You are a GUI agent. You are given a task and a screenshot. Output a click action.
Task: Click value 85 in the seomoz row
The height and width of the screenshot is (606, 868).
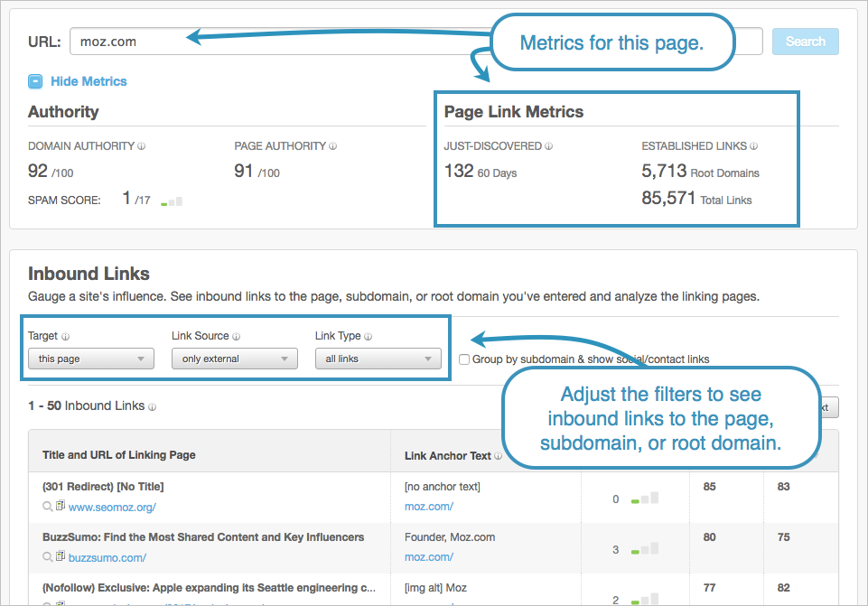[x=709, y=487]
